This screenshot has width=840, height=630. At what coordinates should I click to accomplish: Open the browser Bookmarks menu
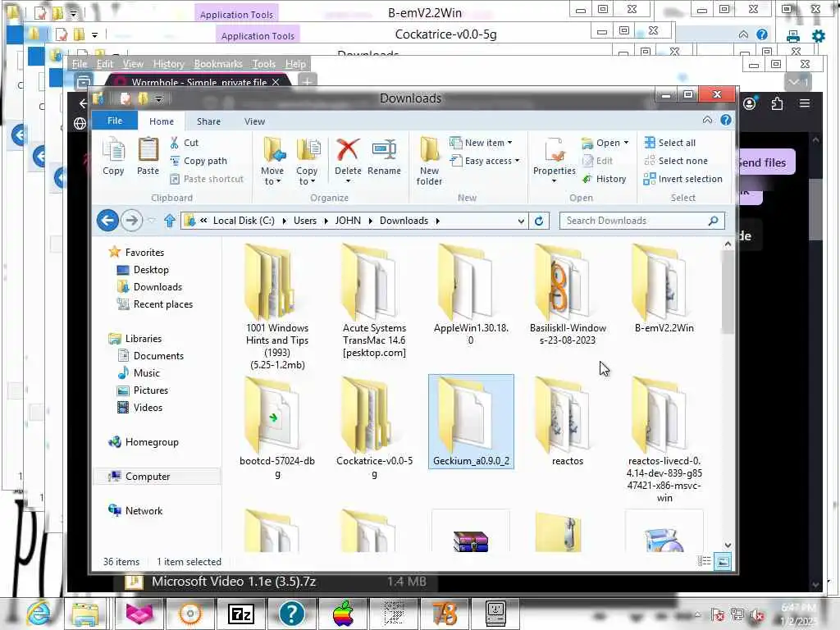coord(218,64)
